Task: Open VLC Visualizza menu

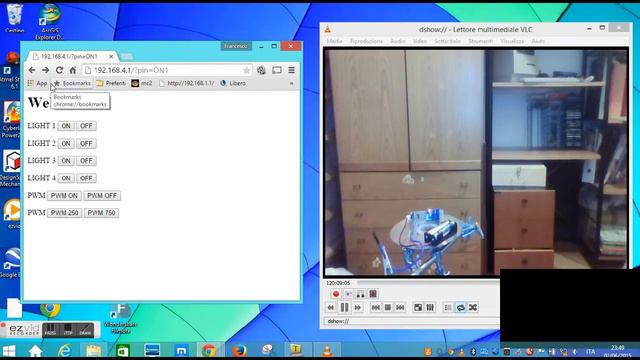Action: click(x=512, y=41)
